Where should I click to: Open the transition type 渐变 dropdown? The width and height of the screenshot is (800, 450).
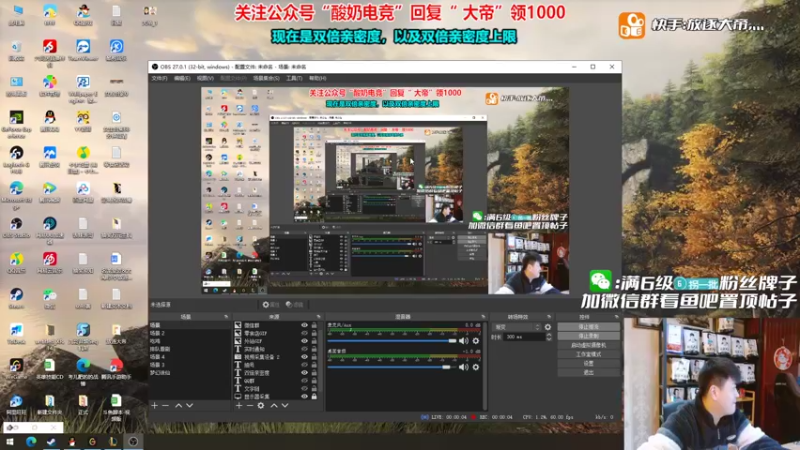(517, 327)
